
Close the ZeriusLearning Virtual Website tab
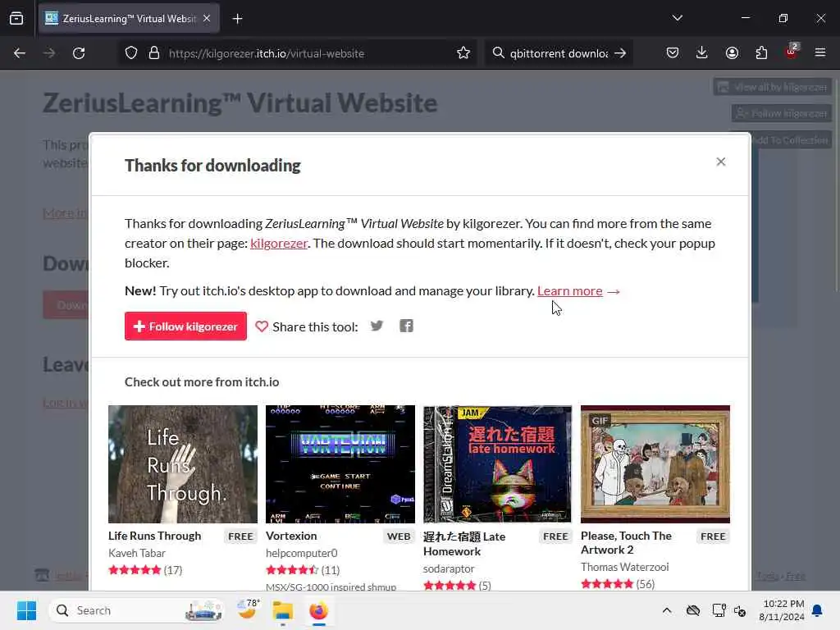click(x=207, y=18)
